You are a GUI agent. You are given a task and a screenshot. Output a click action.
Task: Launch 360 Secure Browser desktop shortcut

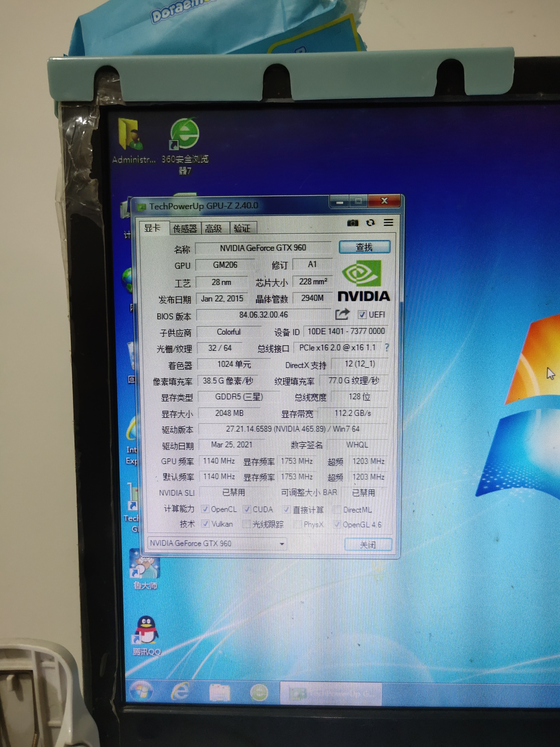pyautogui.click(x=184, y=146)
